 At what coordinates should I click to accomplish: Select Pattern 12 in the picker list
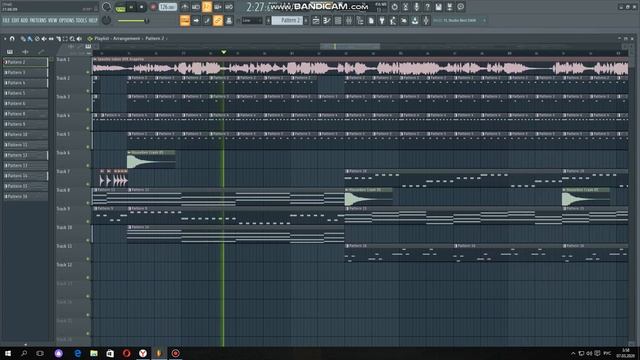(25, 155)
